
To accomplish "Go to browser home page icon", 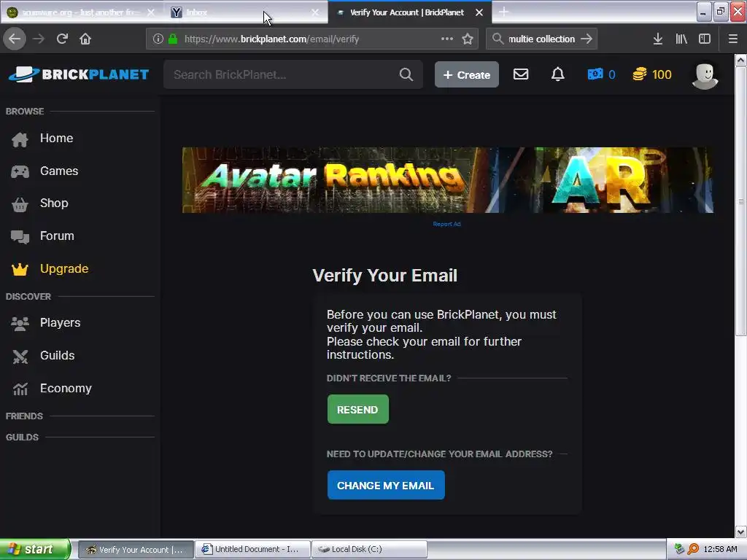I will tap(85, 39).
